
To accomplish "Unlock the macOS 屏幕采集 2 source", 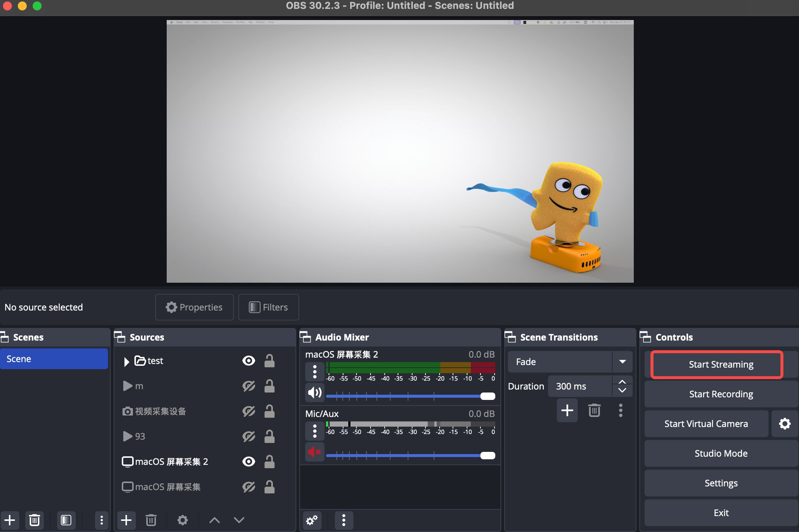I will (x=269, y=462).
